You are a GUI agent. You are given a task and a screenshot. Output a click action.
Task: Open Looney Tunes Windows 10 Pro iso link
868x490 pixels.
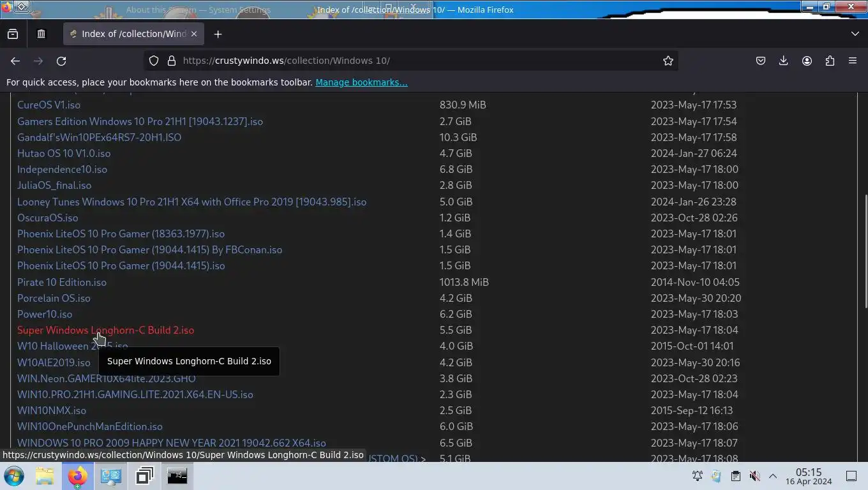tap(191, 202)
